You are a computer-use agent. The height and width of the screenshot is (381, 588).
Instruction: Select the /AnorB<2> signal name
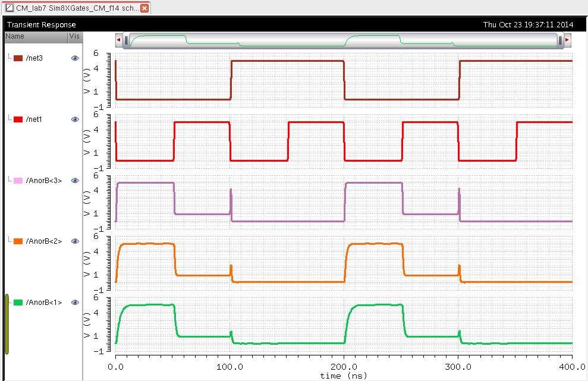click(43, 241)
